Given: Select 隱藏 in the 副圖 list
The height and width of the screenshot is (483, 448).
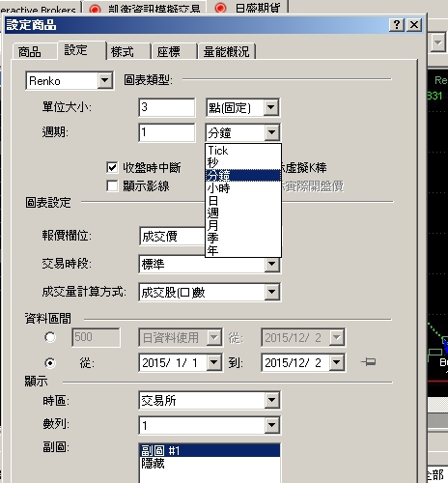Looking at the screenshot, I should pyautogui.click(x=210, y=464).
